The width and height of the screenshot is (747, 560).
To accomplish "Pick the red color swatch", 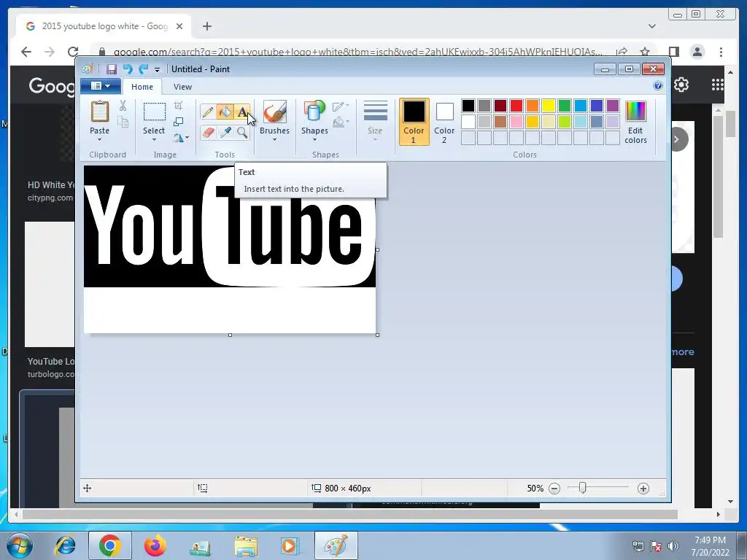I will (x=516, y=106).
